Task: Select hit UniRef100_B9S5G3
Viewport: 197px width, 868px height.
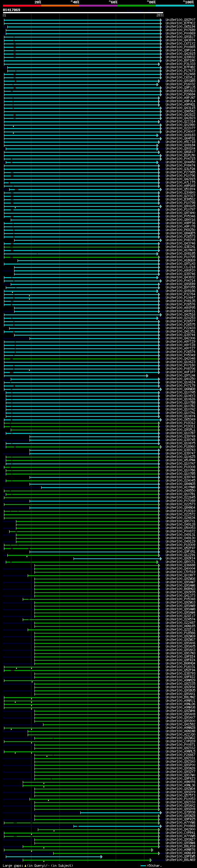Action: click(x=180, y=91)
